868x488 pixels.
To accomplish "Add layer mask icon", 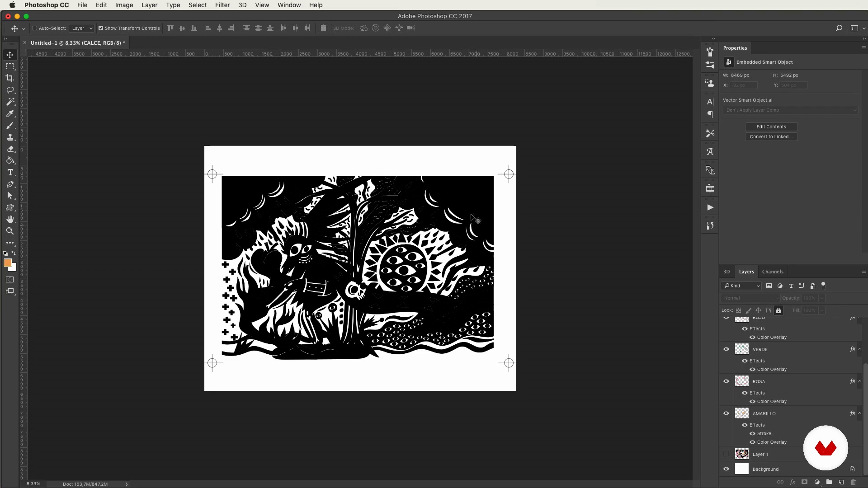I will click(x=804, y=482).
